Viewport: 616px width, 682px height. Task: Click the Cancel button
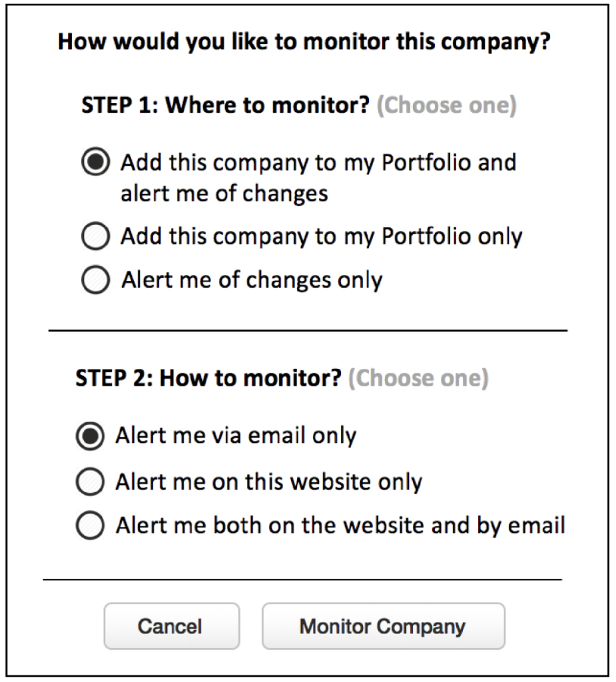170,626
